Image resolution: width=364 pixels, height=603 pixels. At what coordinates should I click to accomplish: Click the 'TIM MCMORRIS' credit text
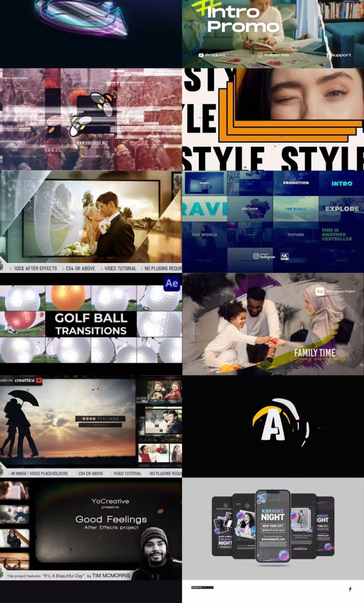coord(112,576)
